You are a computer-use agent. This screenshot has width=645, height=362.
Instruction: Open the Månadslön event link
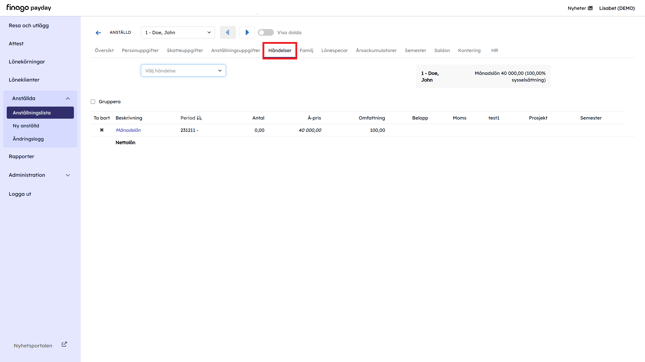[x=128, y=130]
